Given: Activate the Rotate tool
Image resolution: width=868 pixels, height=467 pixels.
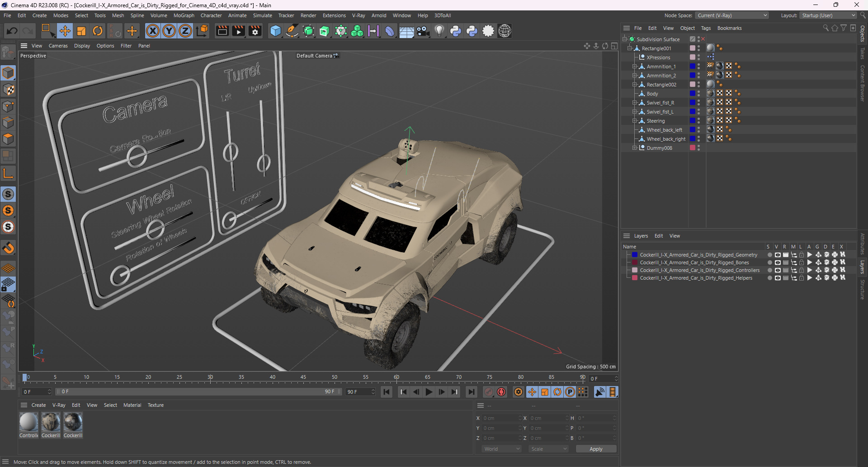Looking at the screenshot, I should (98, 31).
